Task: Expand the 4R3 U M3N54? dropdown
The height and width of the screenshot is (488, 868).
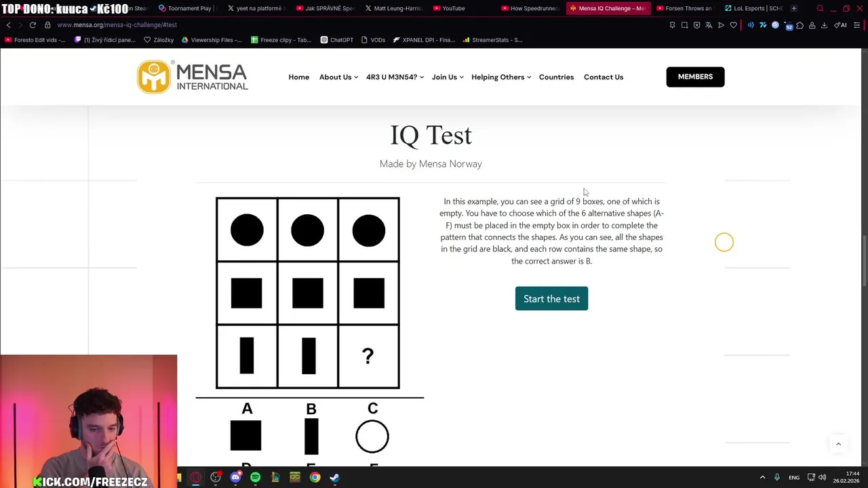Action: tap(395, 77)
